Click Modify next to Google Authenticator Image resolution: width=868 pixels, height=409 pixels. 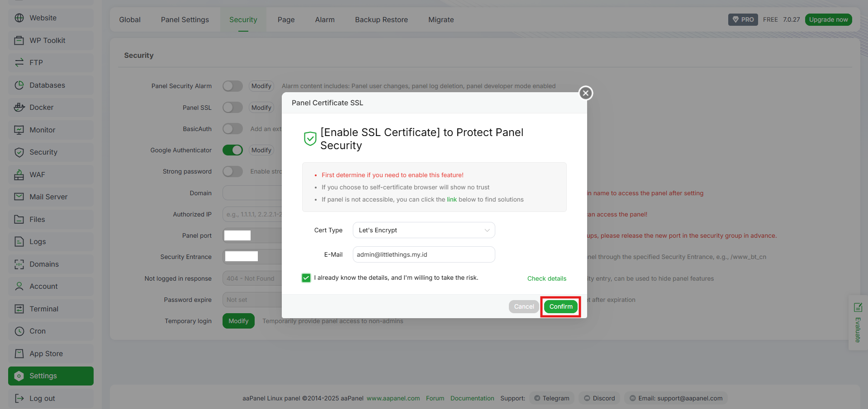pyautogui.click(x=261, y=150)
